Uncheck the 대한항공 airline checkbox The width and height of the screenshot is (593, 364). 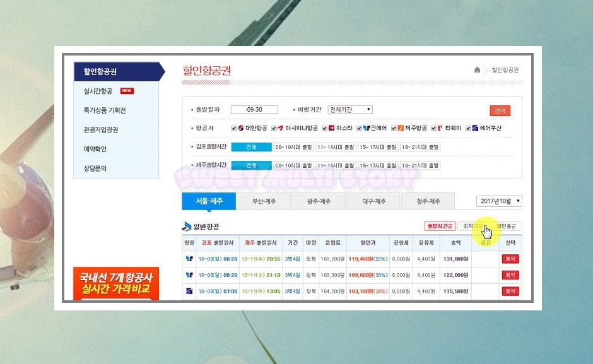[x=233, y=129]
